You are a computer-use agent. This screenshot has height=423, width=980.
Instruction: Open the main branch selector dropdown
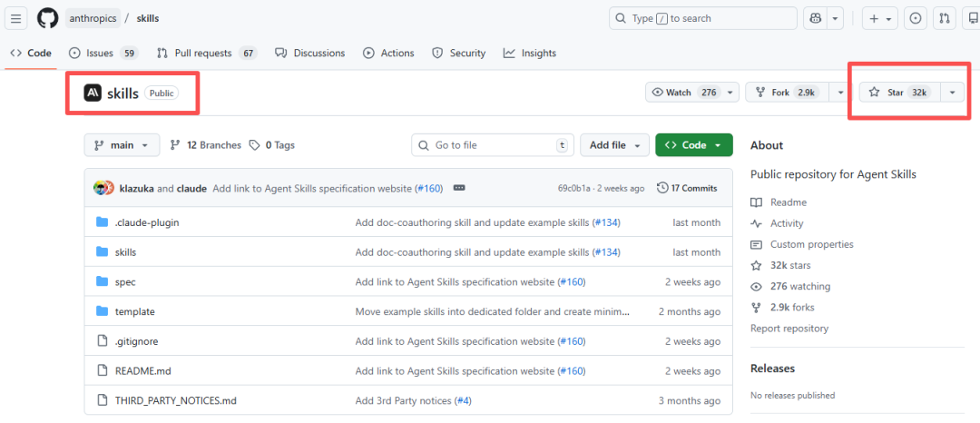pos(122,145)
